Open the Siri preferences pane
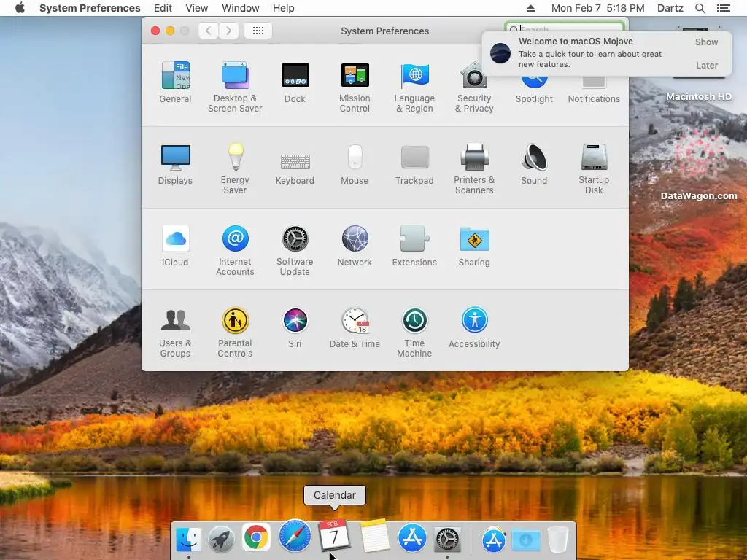This screenshot has height=560, width=747. click(295, 327)
